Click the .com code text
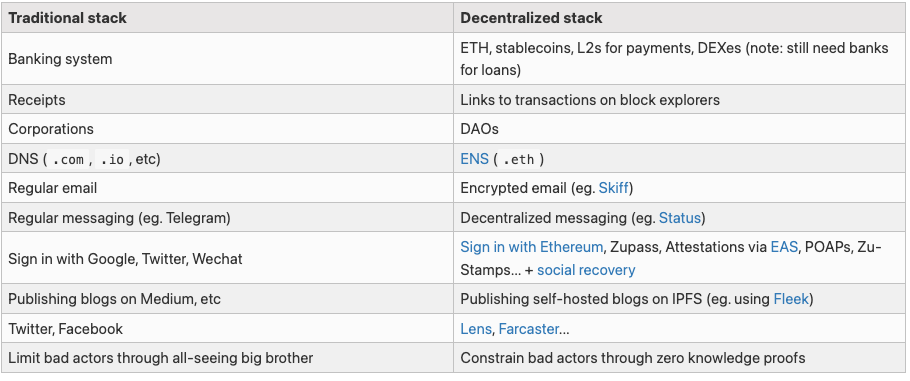The width and height of the screenshot is (910, 381). (x=68, y=160)
